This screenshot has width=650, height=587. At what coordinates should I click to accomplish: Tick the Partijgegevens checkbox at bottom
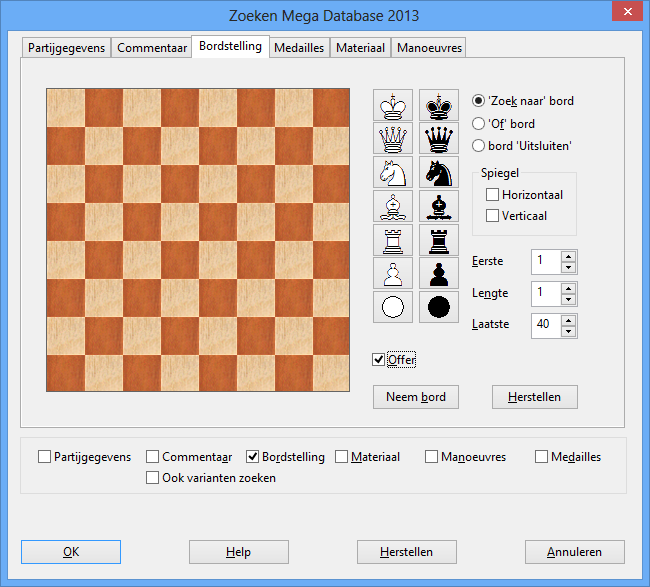click(44, 457)
